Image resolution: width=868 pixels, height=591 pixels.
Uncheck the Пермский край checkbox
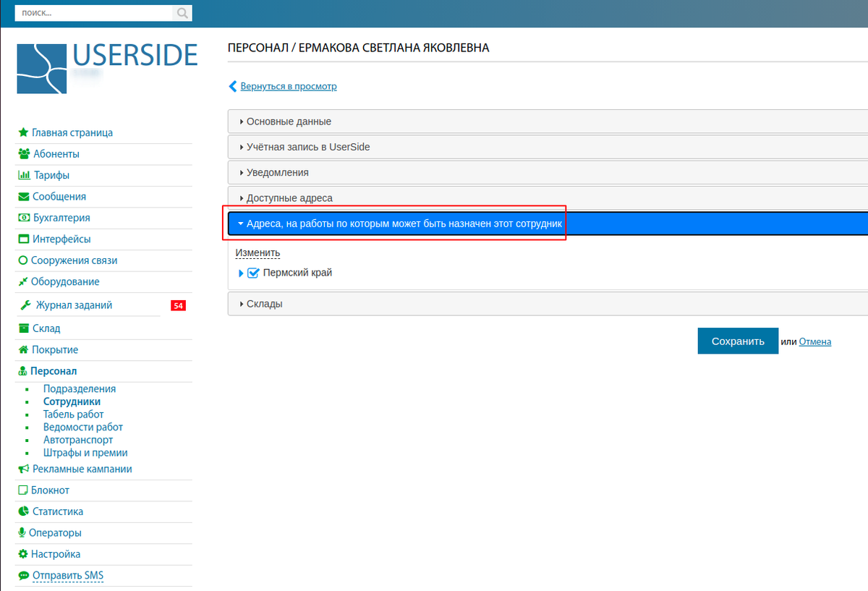253,273
